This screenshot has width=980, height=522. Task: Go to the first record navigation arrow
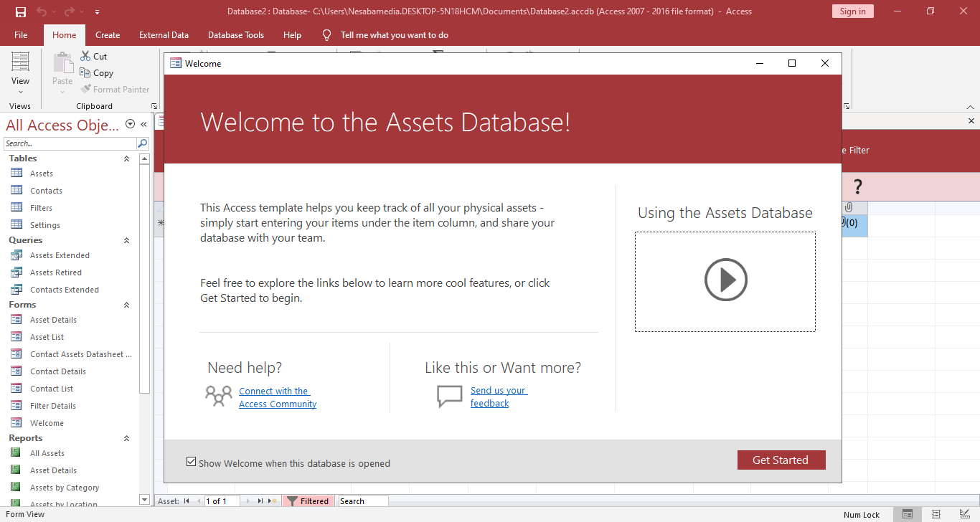[x=187, y=501]
